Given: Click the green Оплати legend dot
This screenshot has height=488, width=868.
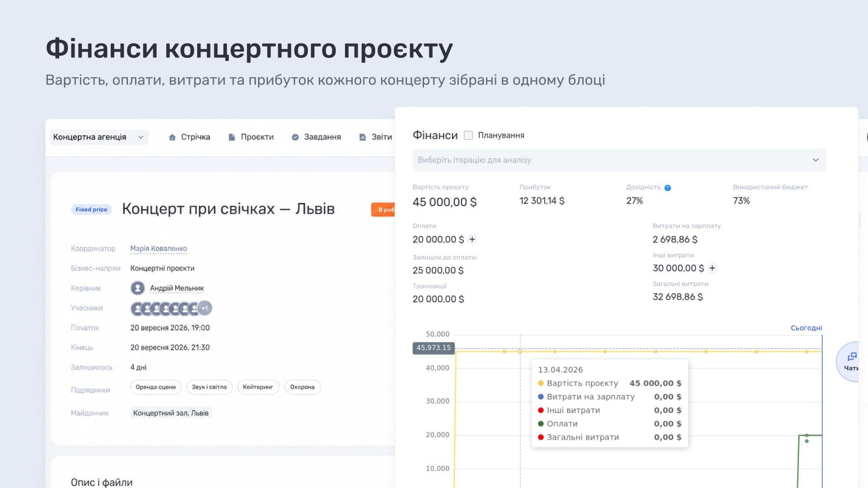Looking at the screenshot, I should click(x=541, y=424).
